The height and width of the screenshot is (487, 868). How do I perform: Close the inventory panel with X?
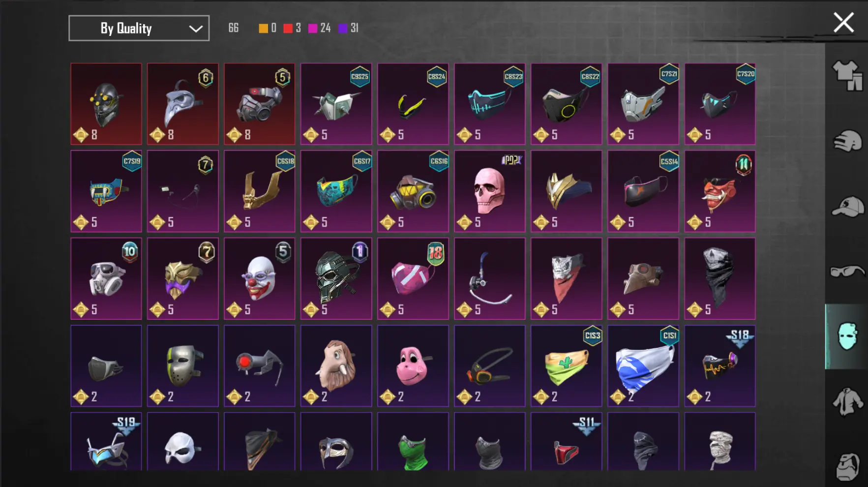pyautogui.click(x=843, y=23)
